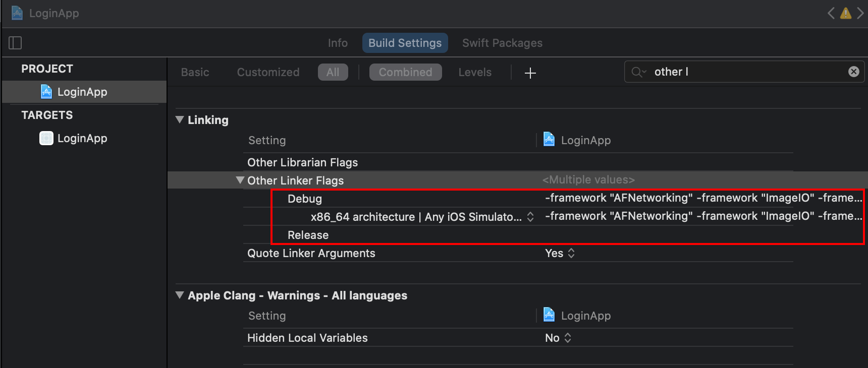Collapse the Other Linker Flags row
Screen dimensions: 868x368
point(240,180)
